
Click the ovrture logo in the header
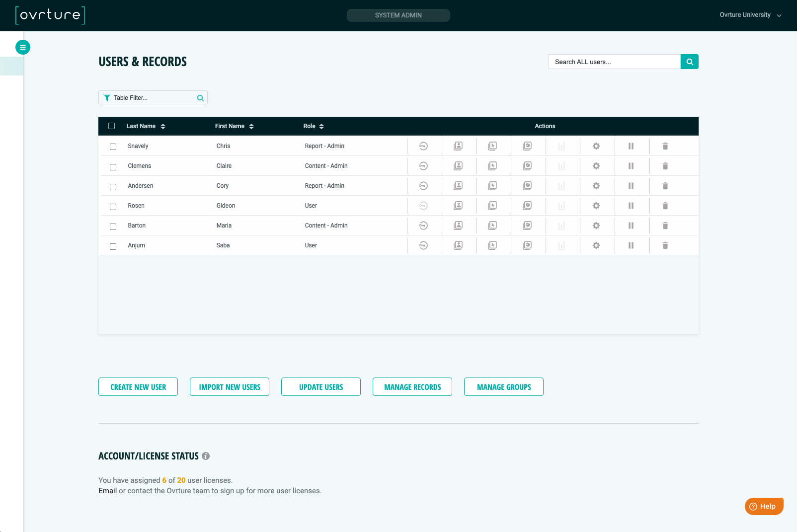click(x=50, y=15)
